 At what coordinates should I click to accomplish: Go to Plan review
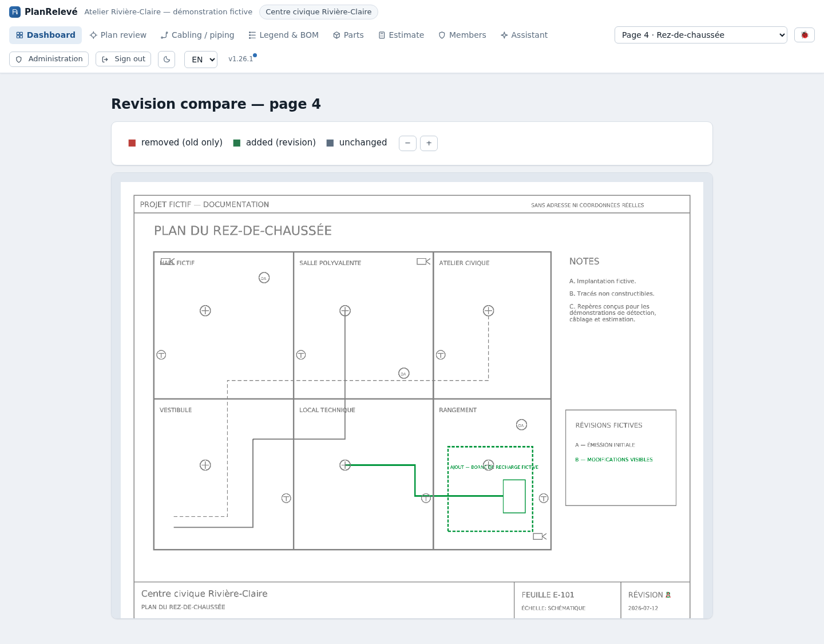click(x=118, y=35)
